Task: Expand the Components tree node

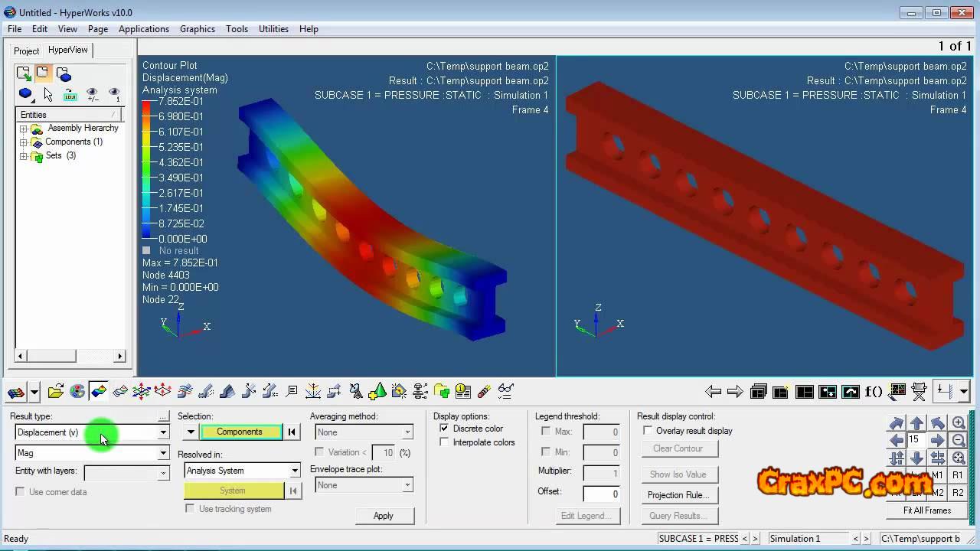Action: tap(24, 142)
